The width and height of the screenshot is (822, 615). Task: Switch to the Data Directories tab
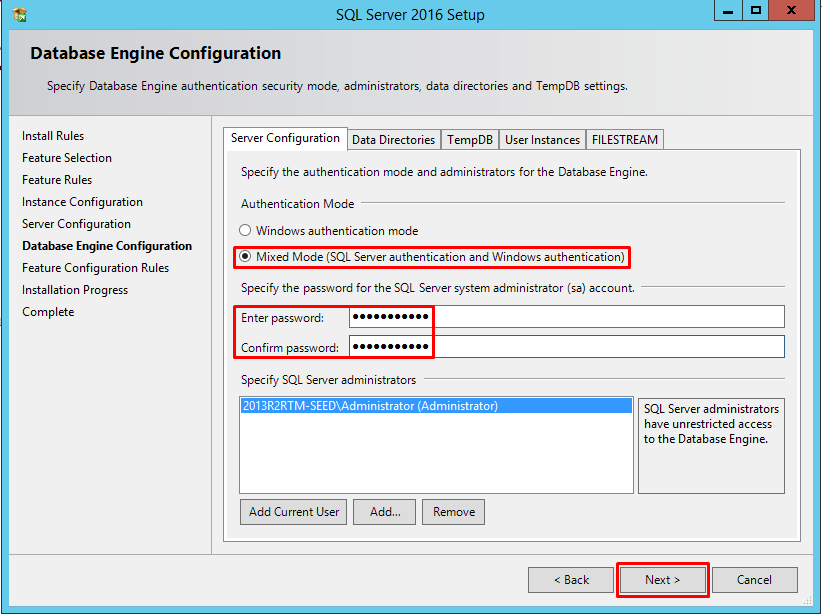click(393, 140)
